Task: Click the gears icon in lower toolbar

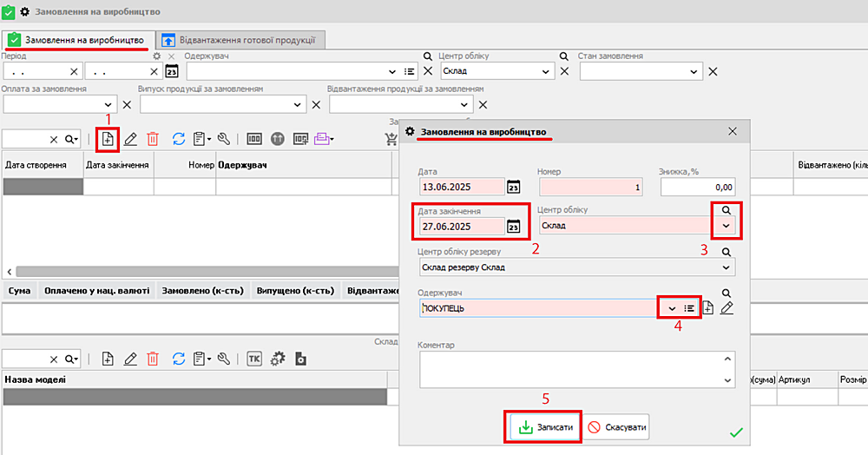Action: (278, 358)
